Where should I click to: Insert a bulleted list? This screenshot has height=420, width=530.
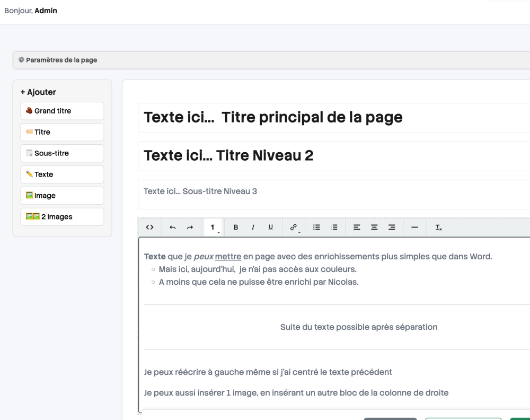316,227
